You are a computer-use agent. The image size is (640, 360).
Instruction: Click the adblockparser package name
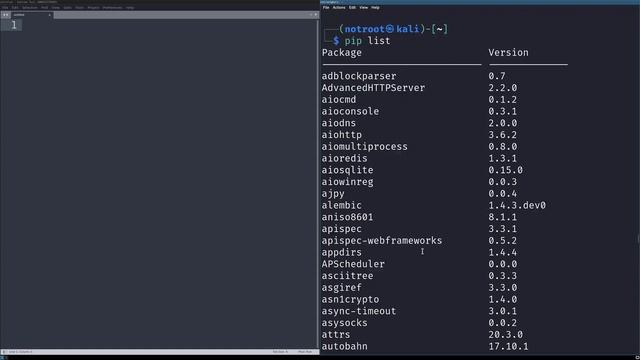tap(359, 76)
